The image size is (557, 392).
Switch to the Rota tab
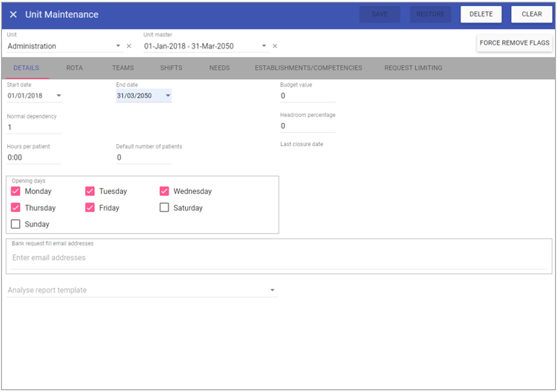click(74, 68)
